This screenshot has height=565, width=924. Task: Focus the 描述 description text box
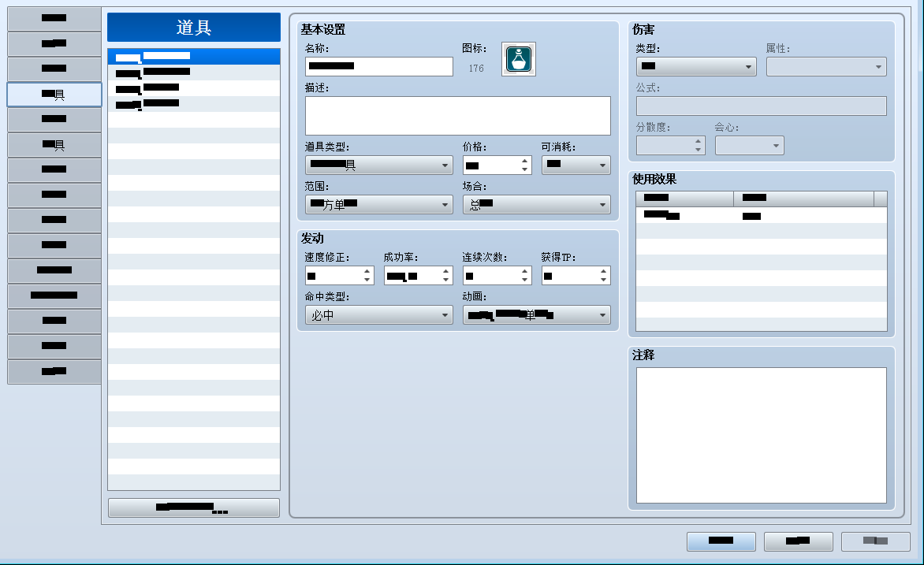(458, 116)
